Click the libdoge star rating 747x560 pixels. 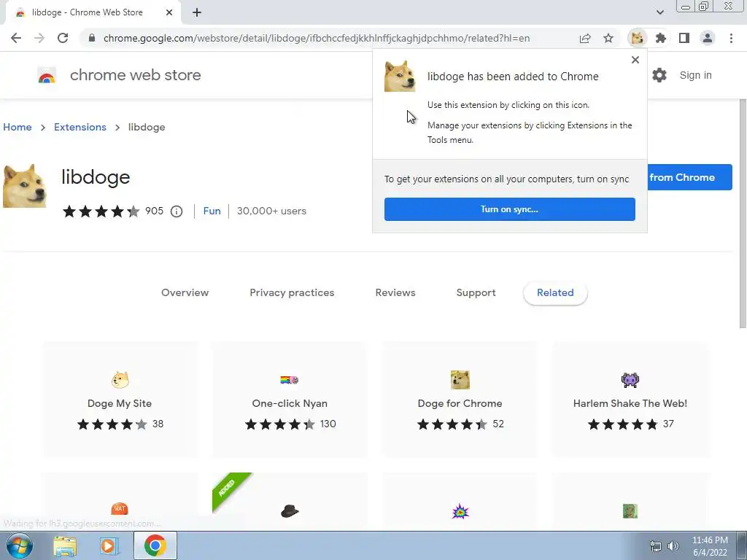tap(101, 211)
